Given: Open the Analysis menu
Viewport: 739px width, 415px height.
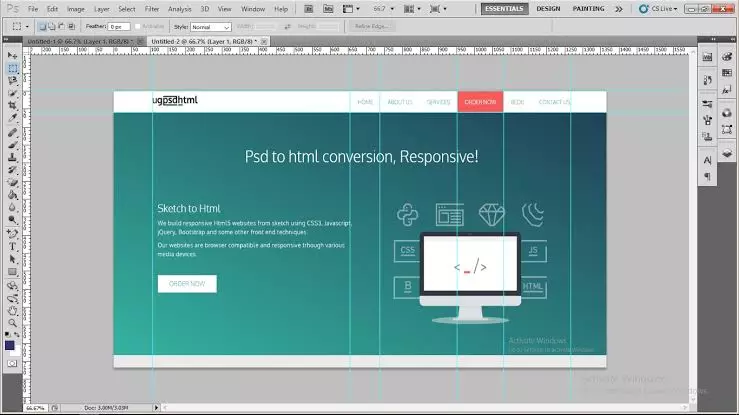Looking at the screenshot, I should 180,9.
